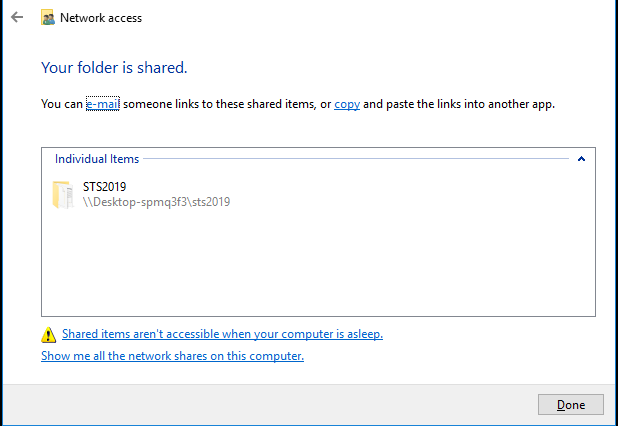Go back using the back arrow

[17, 17]
